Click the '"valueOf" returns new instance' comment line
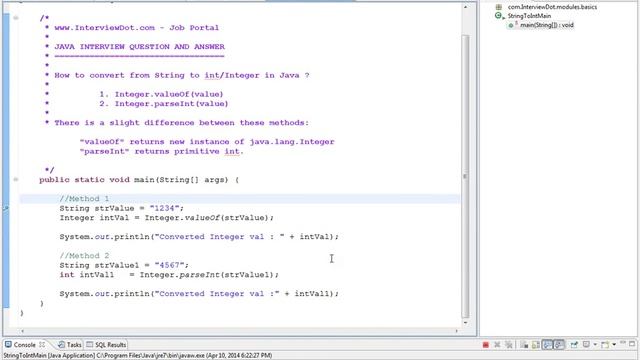This screenshot has width=640, height=360. pyautogui.click(x=207, y=142)
